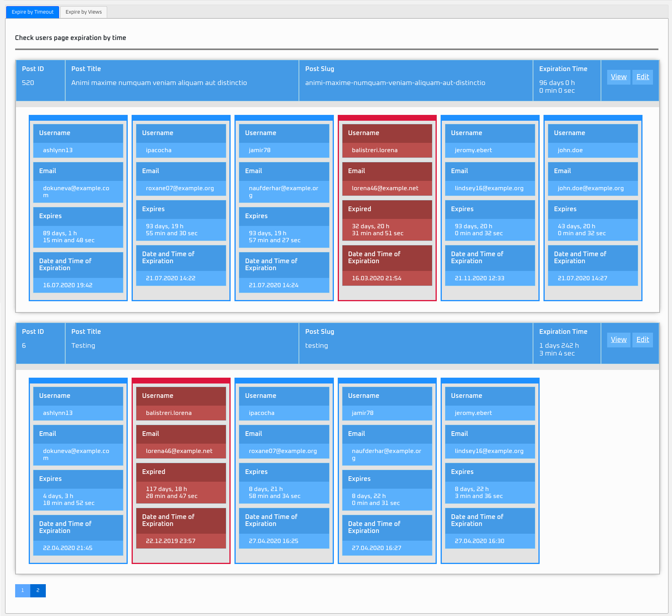The height and width of the screenshot is (616, 672).
Task: Select expiration date 21.11.2020 12:33
Action: click(x=479, y=278)
